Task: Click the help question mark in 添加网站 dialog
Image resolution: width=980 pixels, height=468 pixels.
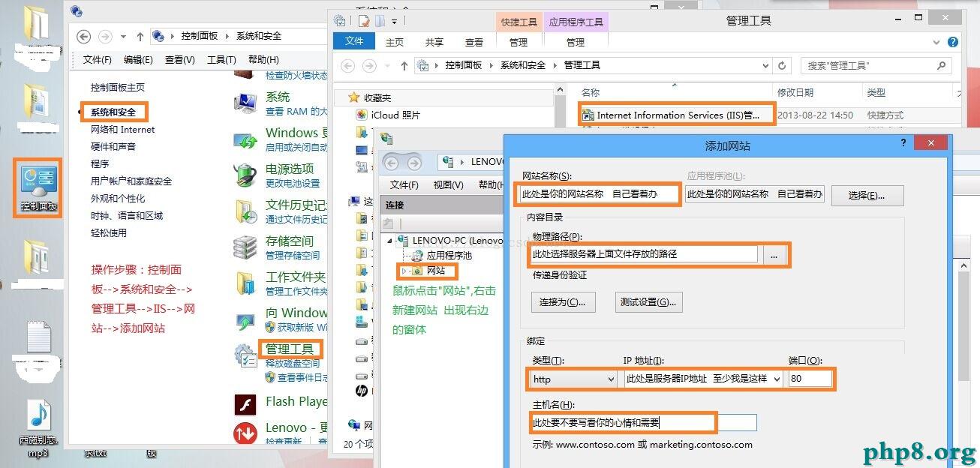Action: (903, 143)
